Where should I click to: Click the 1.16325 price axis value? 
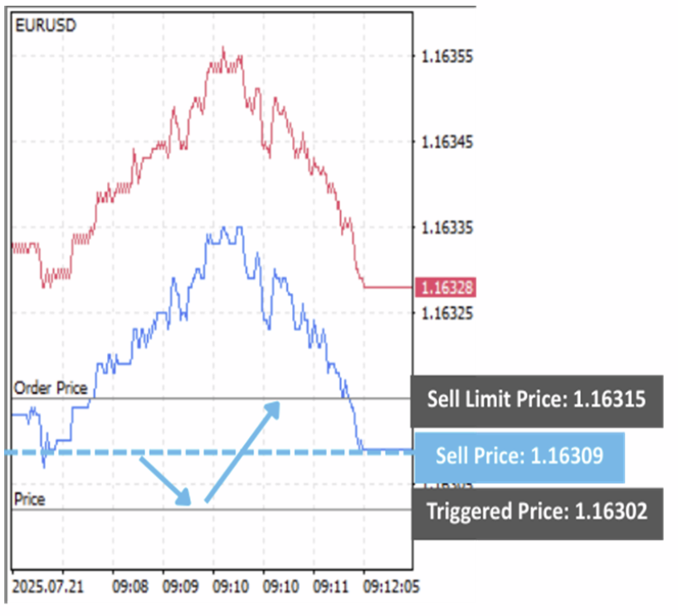point(446,313)
